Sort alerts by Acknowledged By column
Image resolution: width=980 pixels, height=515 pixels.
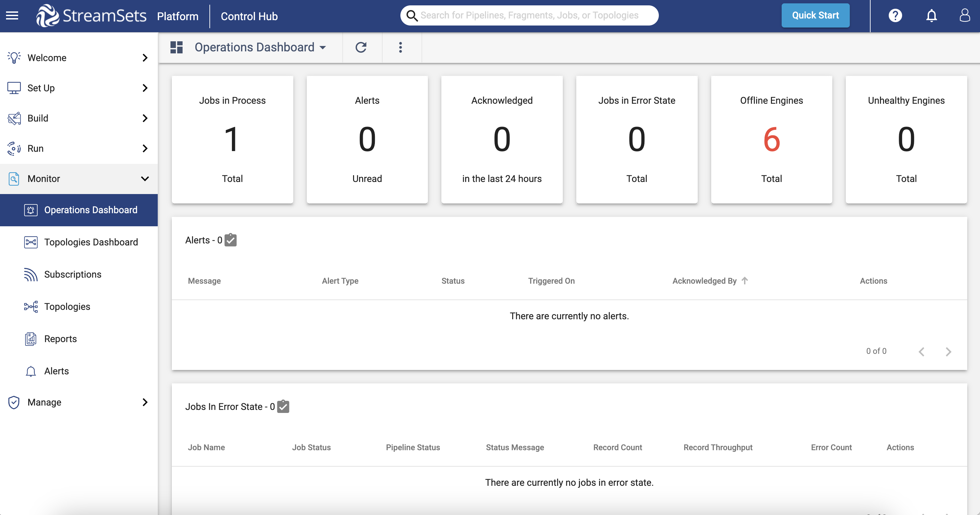pyautogui.click(x=710, y=281)
